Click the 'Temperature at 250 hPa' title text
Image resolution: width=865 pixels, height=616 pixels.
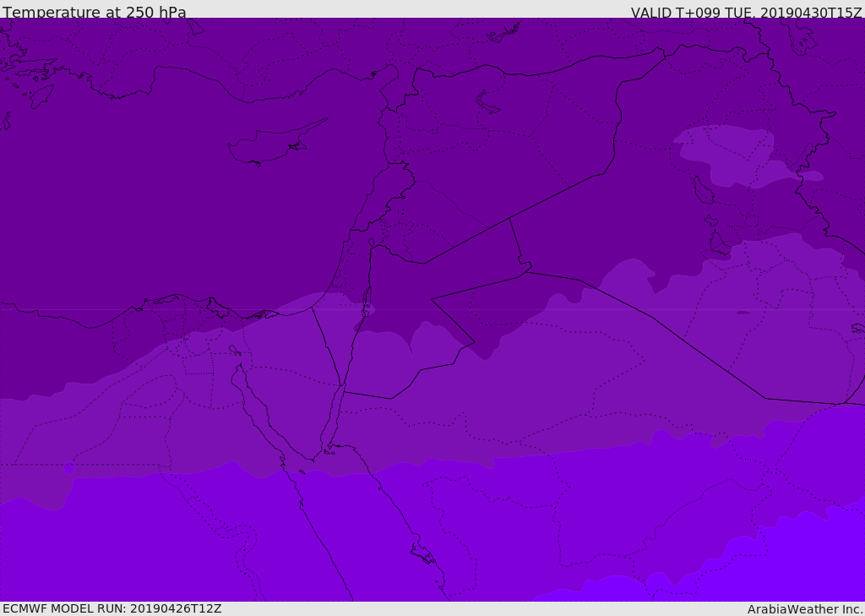95,12
